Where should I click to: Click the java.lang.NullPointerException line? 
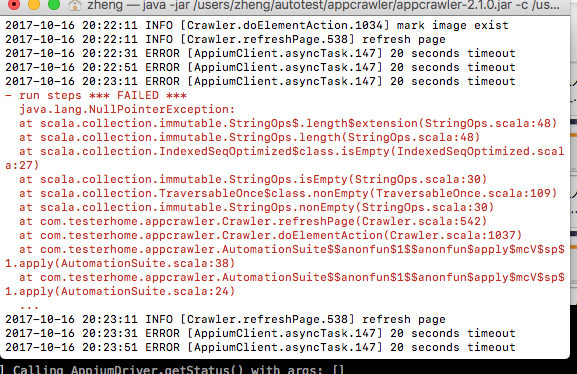click(x=127, y=109)
